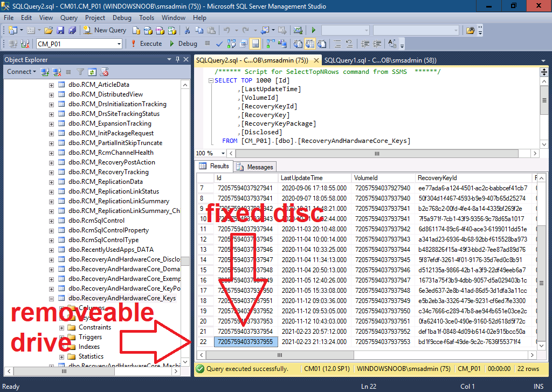Open the File menu
The width and height of the screenshot is (552, 392).
click(x=9, y=18)
